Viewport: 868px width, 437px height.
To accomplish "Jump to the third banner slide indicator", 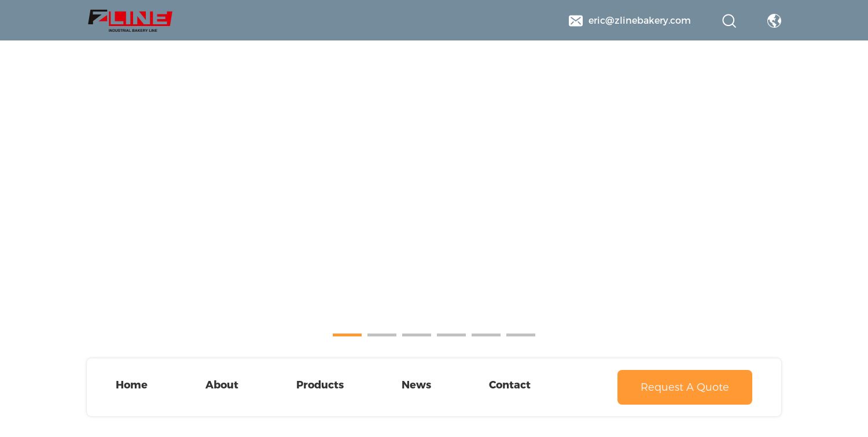I will coord(417,335).
